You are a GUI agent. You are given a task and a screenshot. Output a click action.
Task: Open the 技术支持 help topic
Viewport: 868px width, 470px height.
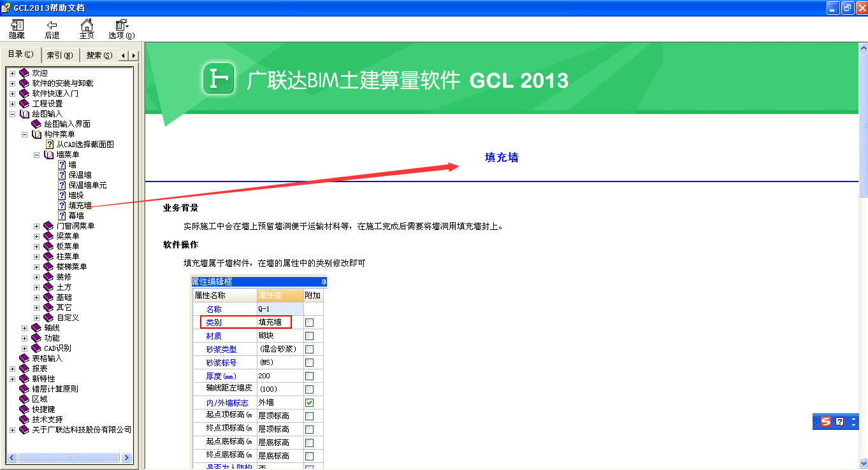pos(48,420)
